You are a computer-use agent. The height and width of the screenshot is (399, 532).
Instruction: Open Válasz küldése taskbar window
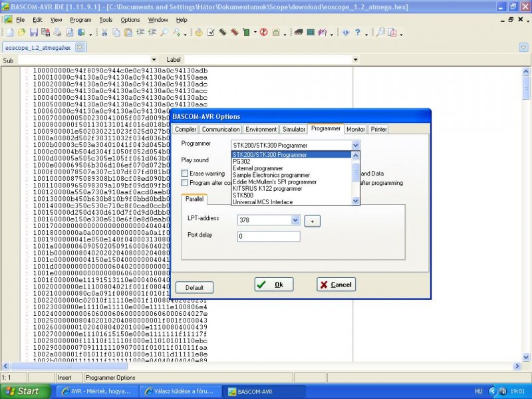click(x=179, y=391)
